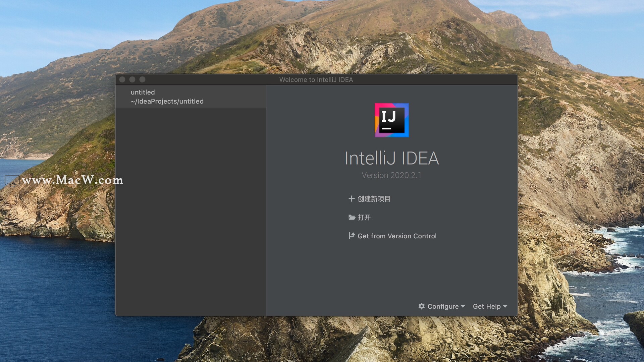Expand the Configure dropdown menu
The image size is (644, 362).
coord(442,306)
